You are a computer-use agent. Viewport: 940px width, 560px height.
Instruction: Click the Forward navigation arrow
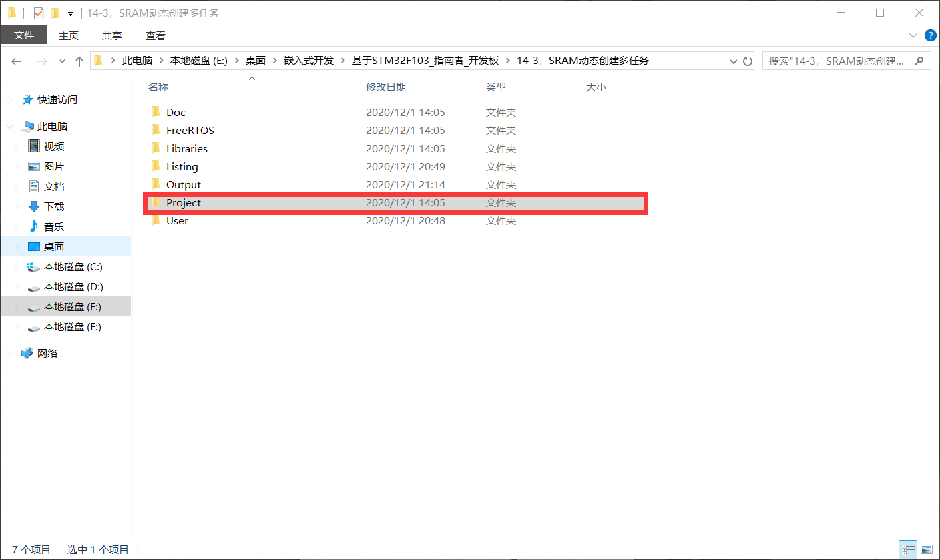41,61
